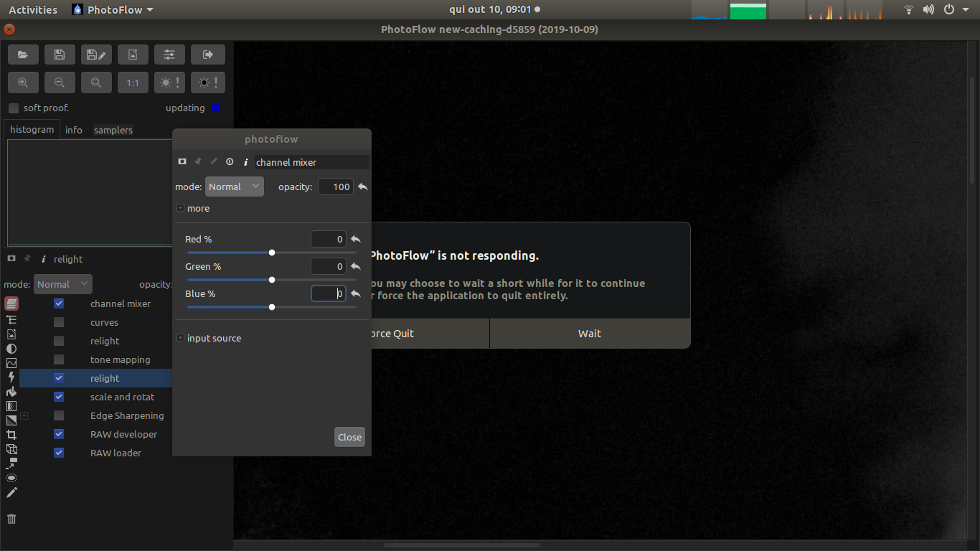
Task: Enable the curves layer checkbox
Action: 59,322
